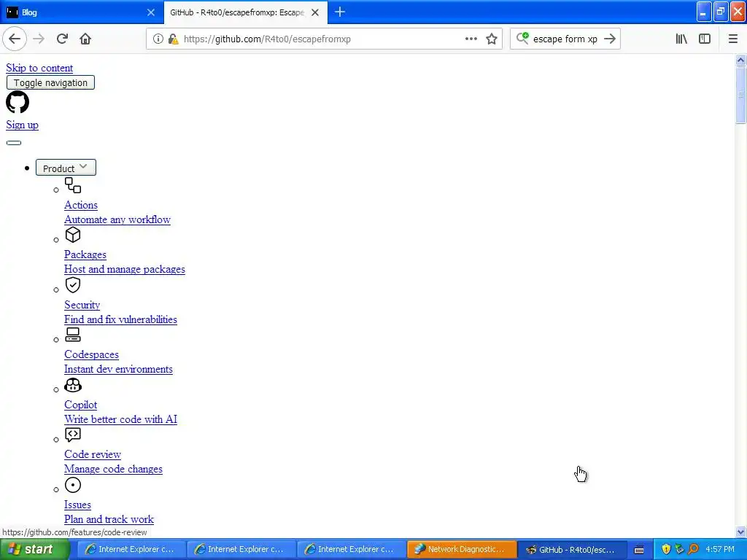The height and width of the screenshot is (560, 747).
Task: Go back with the browser back arrow
Action: (x=15, y=39)
